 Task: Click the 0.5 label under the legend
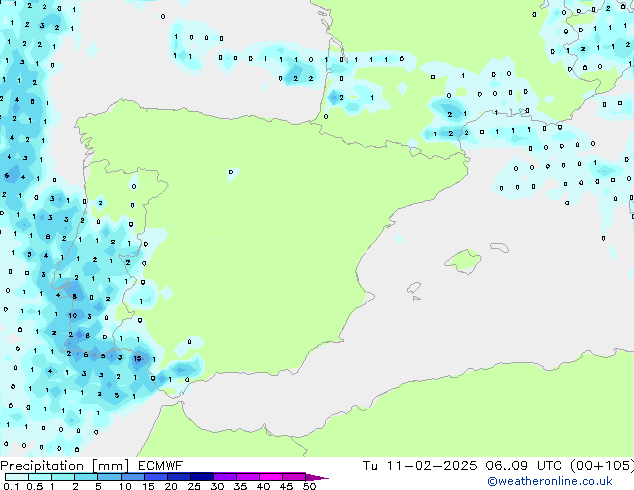[x=33, y=487]
